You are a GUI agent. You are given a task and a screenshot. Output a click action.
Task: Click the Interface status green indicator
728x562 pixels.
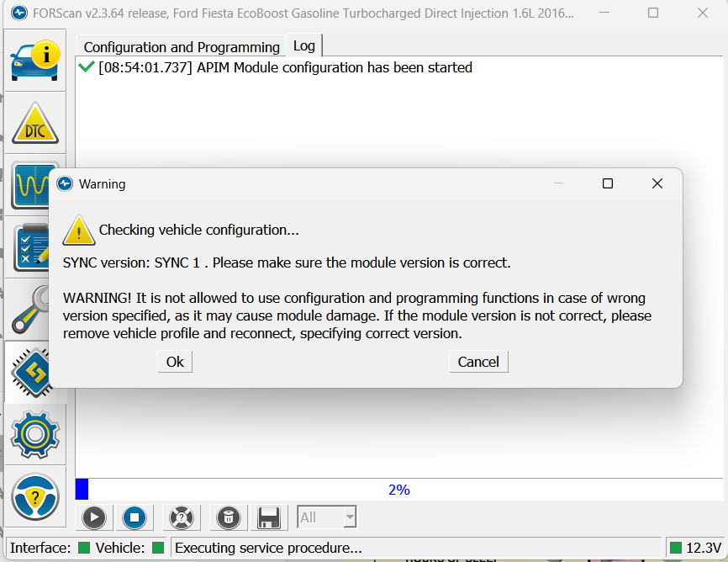pos(84,548)
